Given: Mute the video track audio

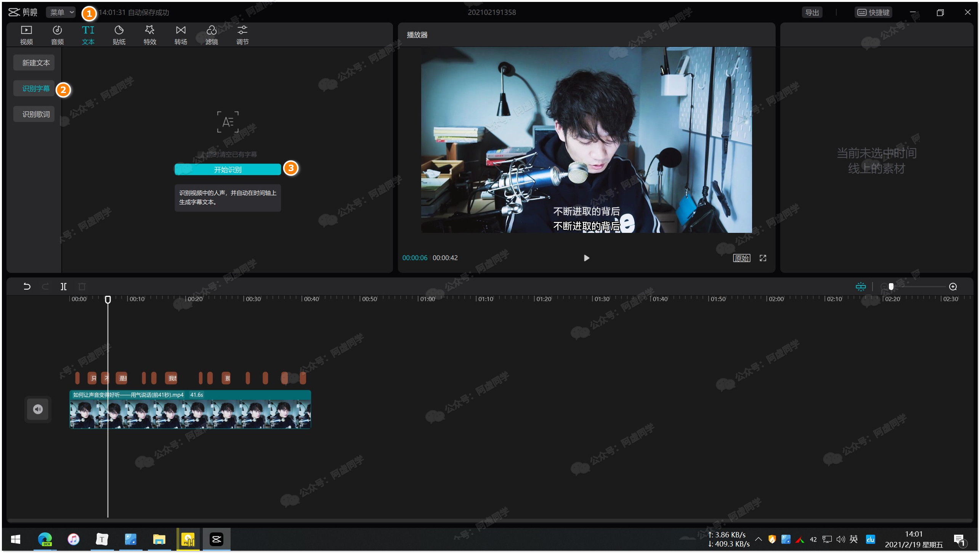Looking at the screenshot, I should [x=38, y=409].
